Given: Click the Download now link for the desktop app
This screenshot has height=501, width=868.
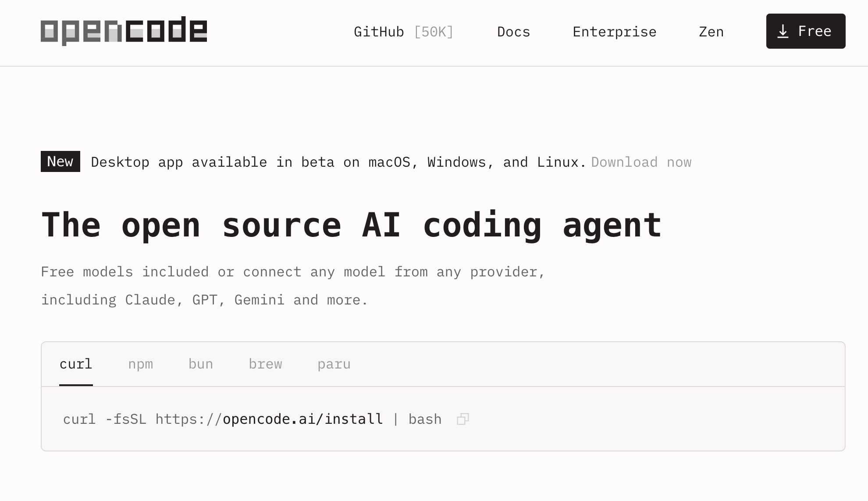Looking at the screenshot, I should pos(641,162).
